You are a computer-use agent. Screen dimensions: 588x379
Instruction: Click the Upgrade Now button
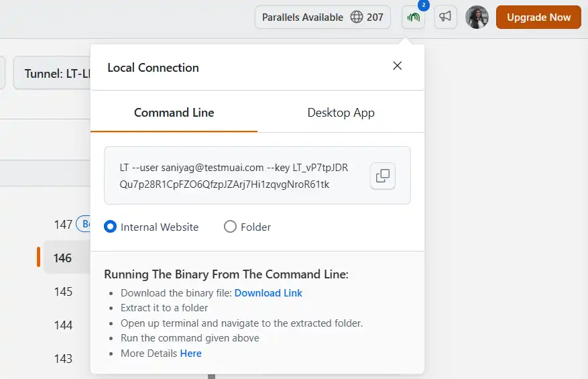coord(538,17)
